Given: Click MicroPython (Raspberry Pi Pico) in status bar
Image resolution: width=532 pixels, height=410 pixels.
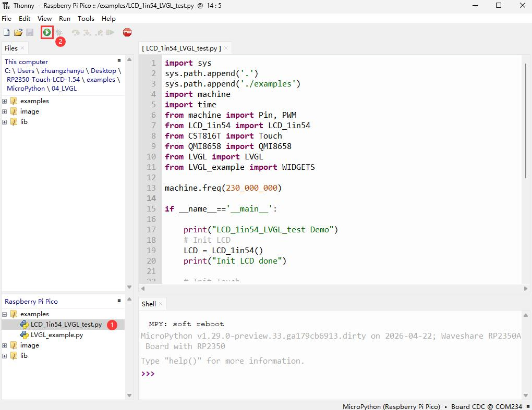Looking at the screenshot, I should 391,406.
